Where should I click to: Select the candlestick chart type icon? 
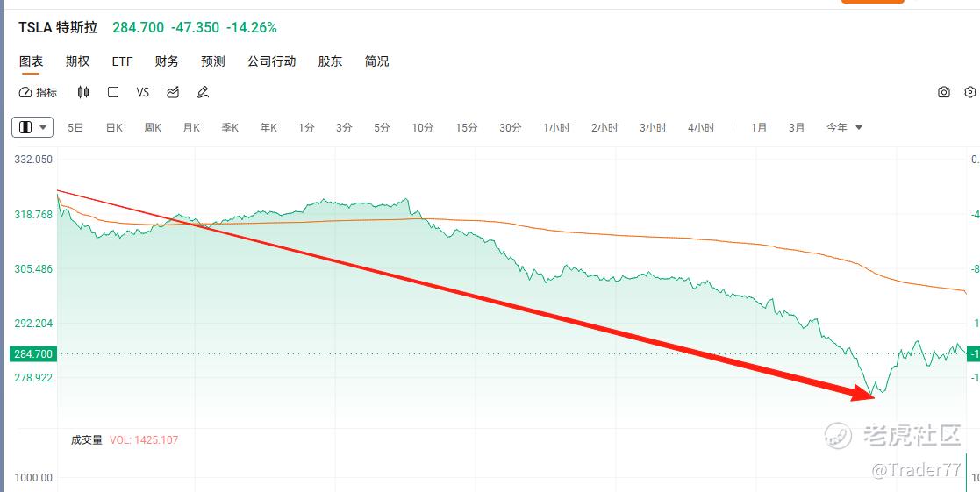point(83,92)
